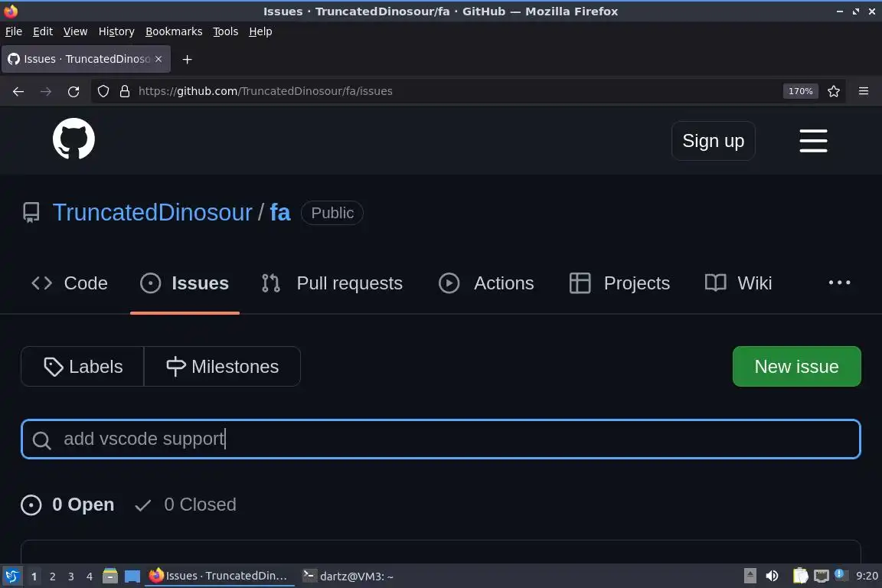Open the Edit menu

click(43, 31)
